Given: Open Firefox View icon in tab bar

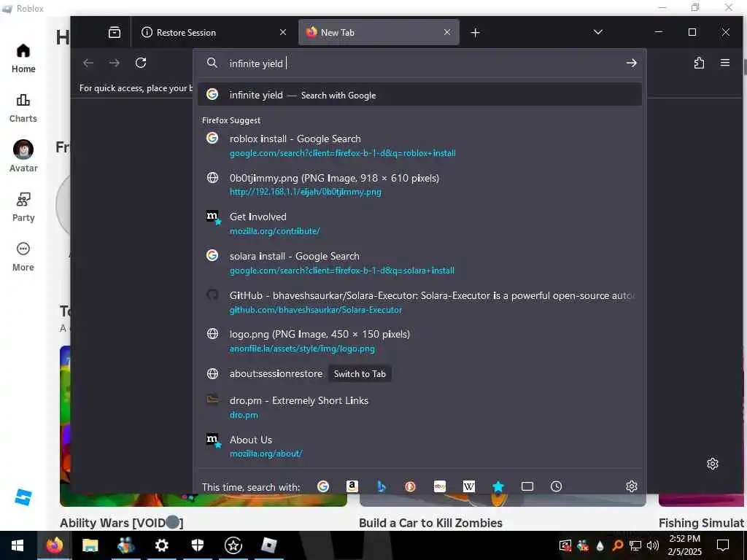Looking at the screenshot, I should click(115, 32).
